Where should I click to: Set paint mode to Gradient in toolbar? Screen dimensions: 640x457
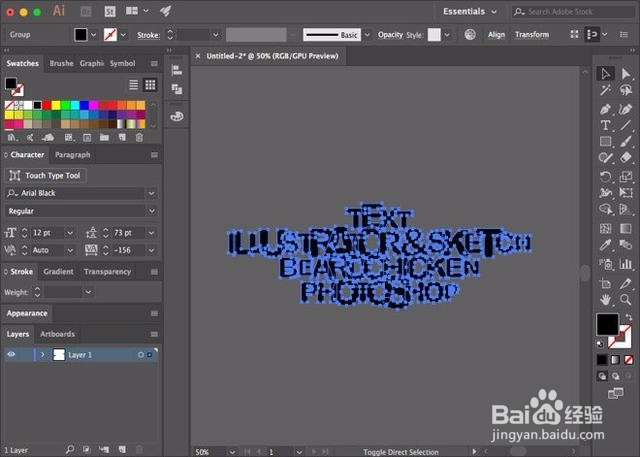coord(615,360)
